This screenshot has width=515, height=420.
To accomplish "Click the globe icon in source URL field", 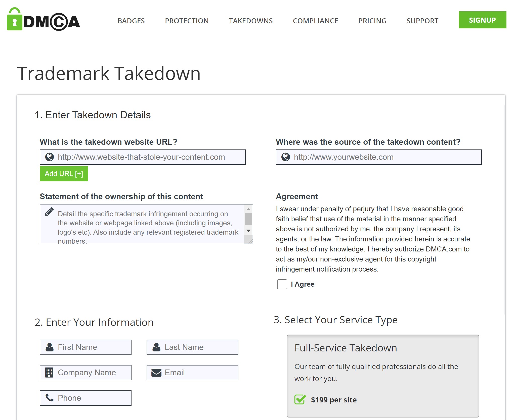I will (x=286, y=157).
